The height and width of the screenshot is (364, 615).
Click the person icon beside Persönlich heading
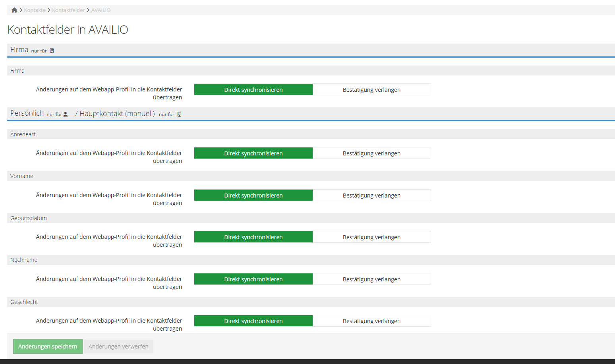point(66,114)
